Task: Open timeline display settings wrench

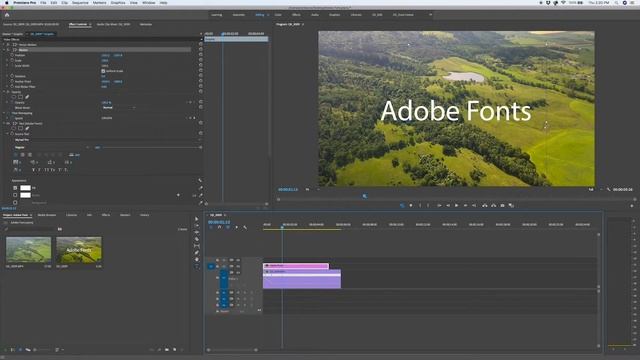Action: point(245,227)
